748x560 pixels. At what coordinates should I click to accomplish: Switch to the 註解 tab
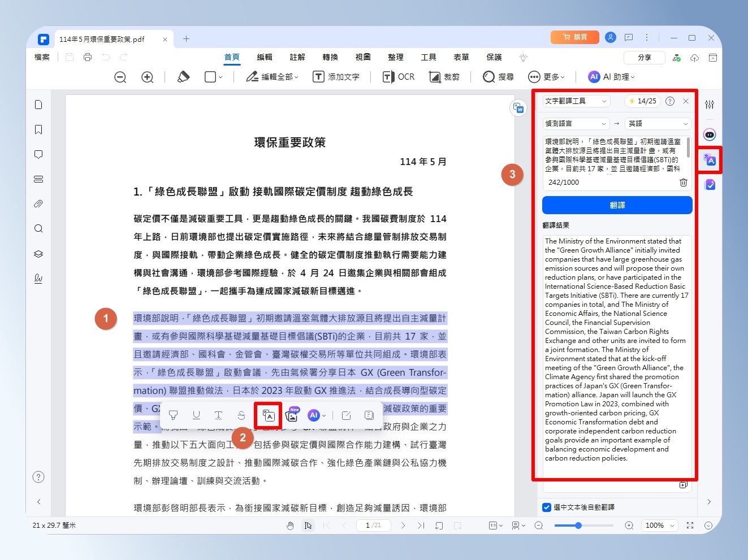(297, 57)
